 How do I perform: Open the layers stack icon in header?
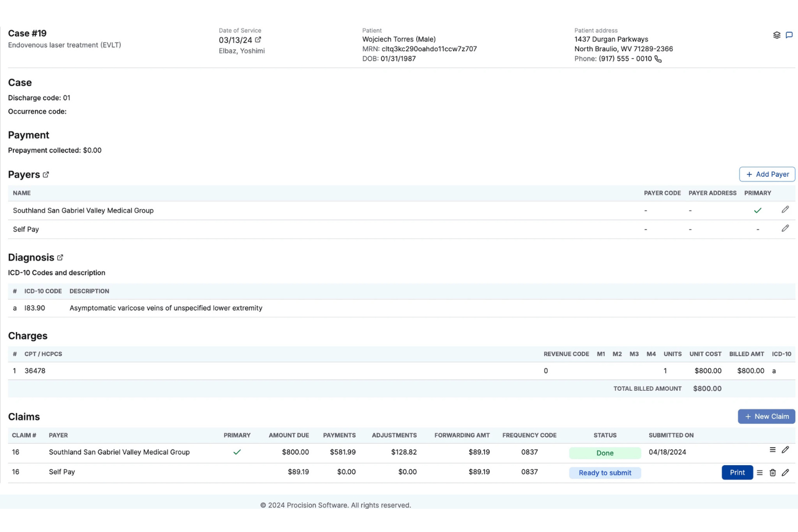(776, 35)
